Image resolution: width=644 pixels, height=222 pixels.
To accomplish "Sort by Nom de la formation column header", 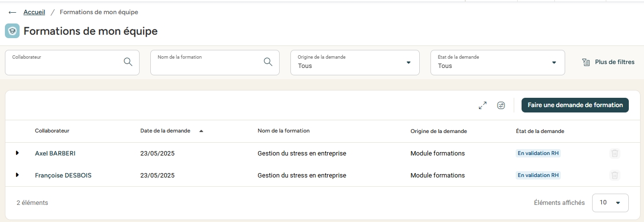I will (x=284, y=131).
